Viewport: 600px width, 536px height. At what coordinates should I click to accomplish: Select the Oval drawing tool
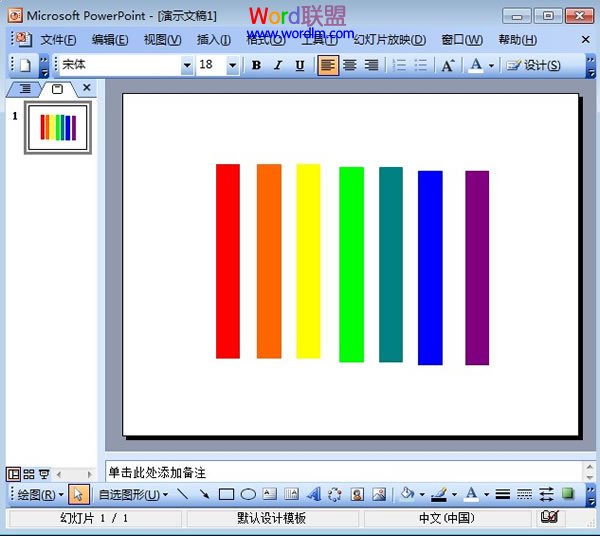point(248,494)
